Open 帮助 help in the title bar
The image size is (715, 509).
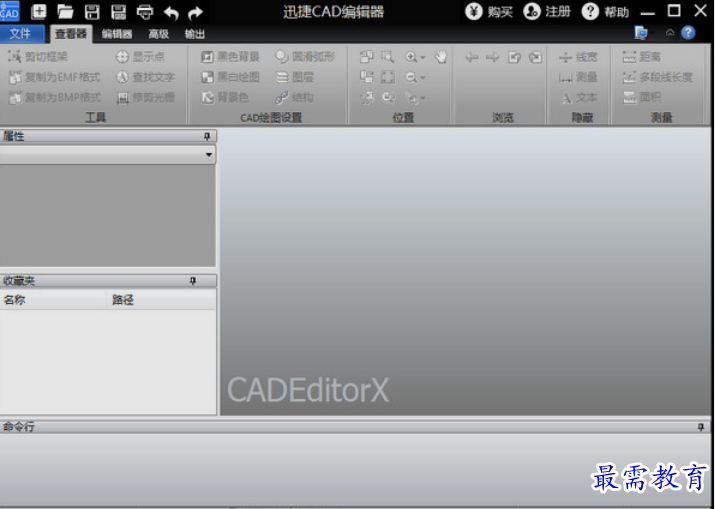605,11
